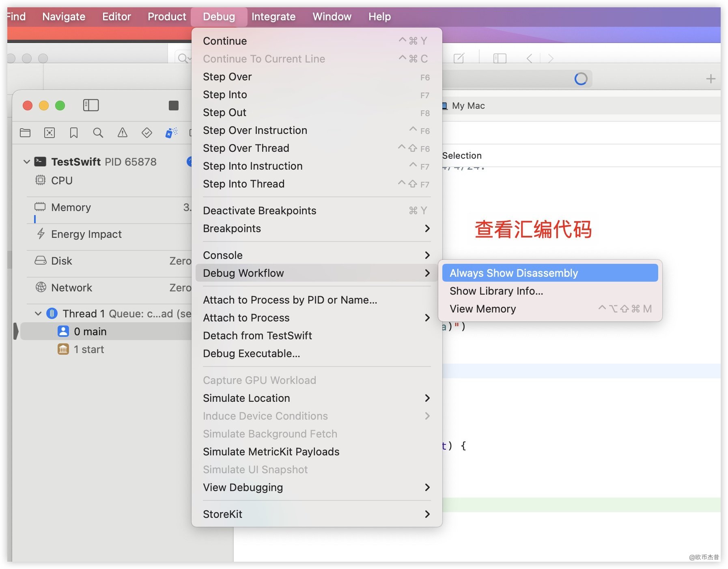This screenshot has width=728, height=569.
Task: Select the Debug navigator spray icon
Action: click(x=171, y=133)
